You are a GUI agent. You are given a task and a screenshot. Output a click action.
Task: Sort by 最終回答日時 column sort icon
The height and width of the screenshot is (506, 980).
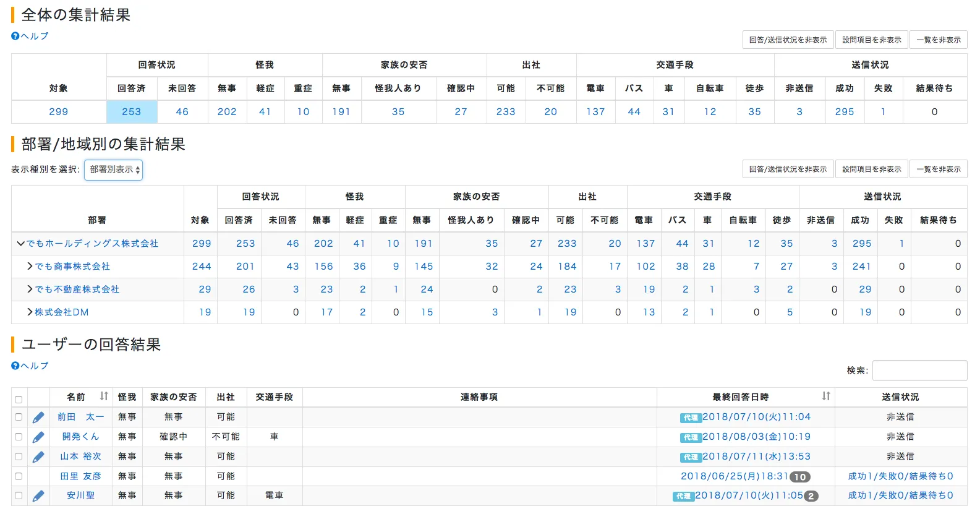pyautogui.click(x=826, y=397)
